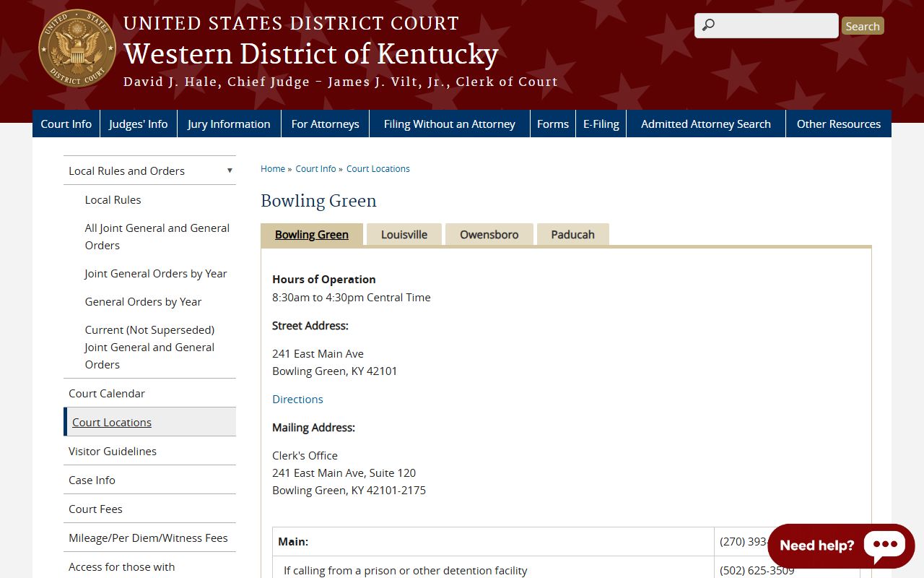Open General Orders by Year link
This screenshot has height=578, width=924.
click(x=143, y=301)
